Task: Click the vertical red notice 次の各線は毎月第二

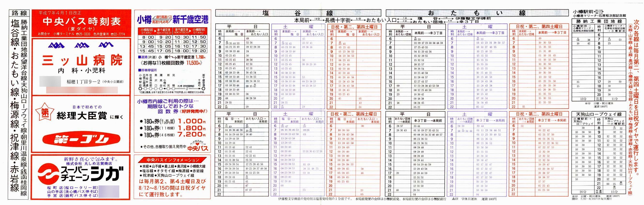Action: [x=637, y=97]
